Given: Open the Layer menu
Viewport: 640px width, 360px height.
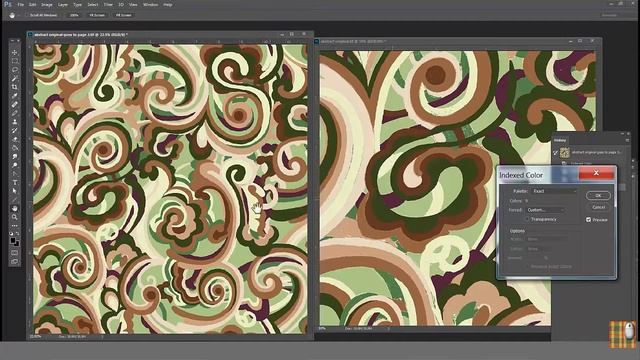Looking at the screenshot, I should (63, 4).
